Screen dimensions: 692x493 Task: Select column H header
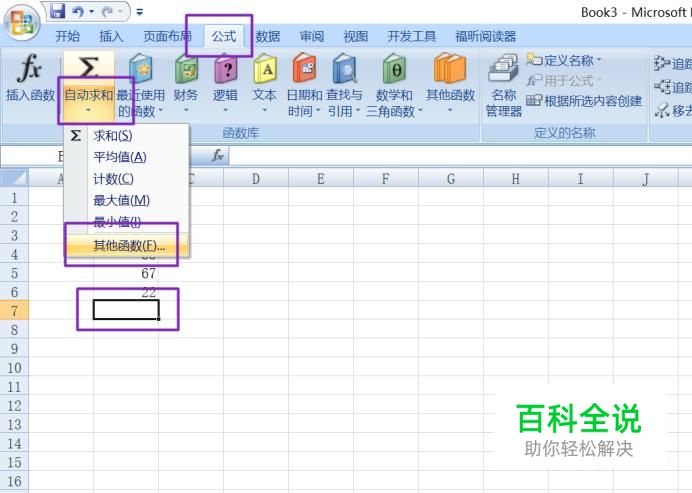click(x=515, y=179)
